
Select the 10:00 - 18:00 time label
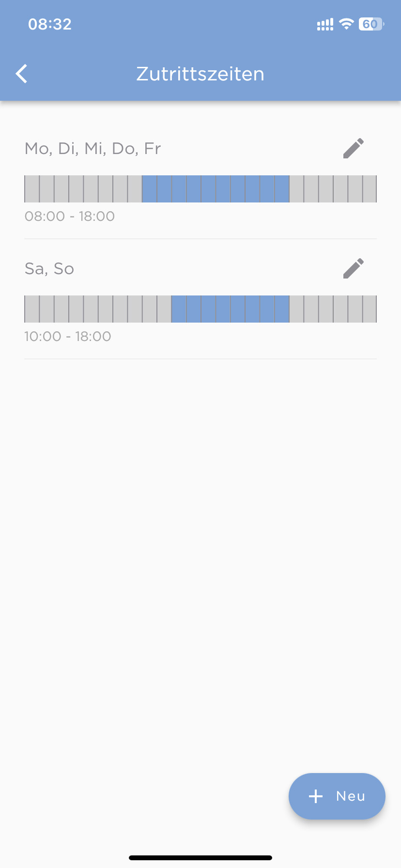point(68,336)
